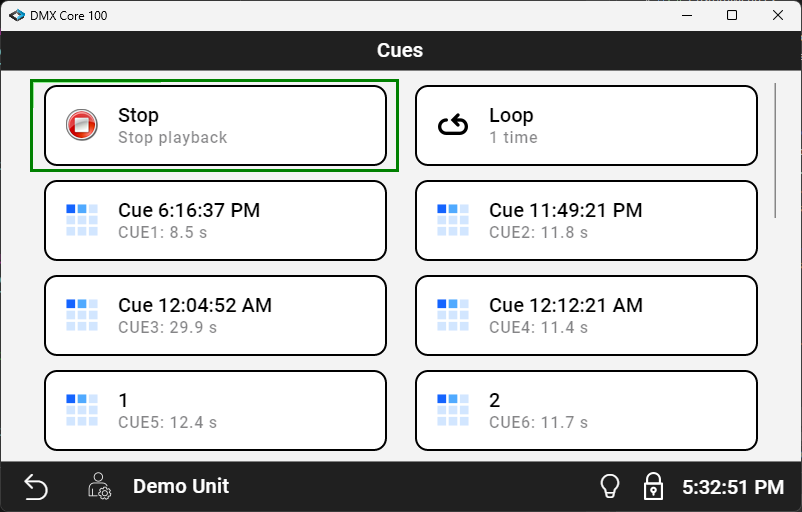Click the grid icon for Cue 12:04:52 AM
The height and width of the screenshot is (512, 802).
point(82,315)
